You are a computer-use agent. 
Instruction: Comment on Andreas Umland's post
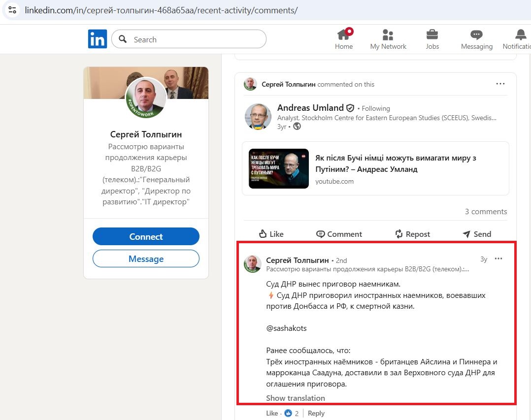click(x=339, y=234)
